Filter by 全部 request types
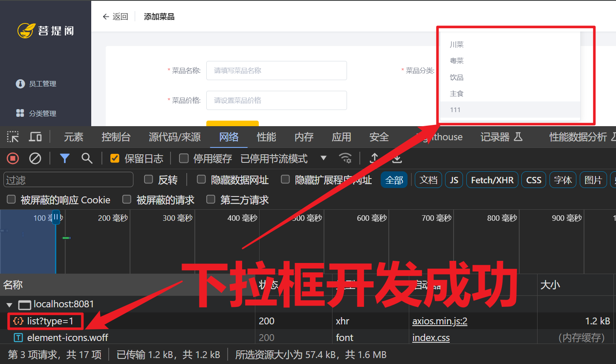 [394, 180]
